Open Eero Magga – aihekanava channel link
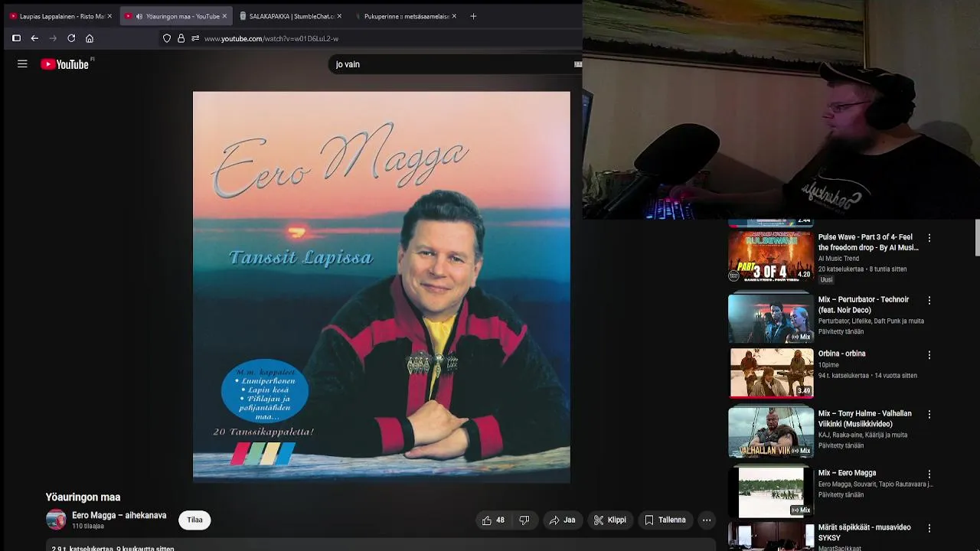Viewport: 980px width, 551px height. pyautogui.click(x=119, y=516)
